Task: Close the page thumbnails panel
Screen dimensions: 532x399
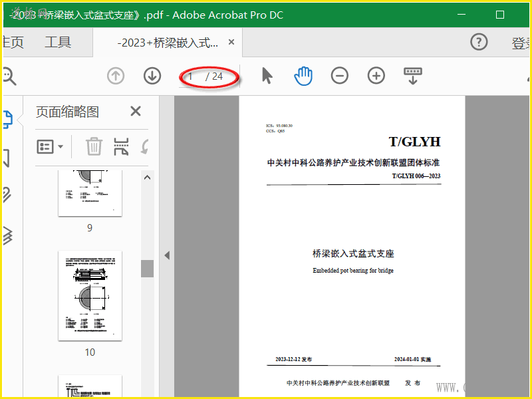Action: (x=136, y=111)
